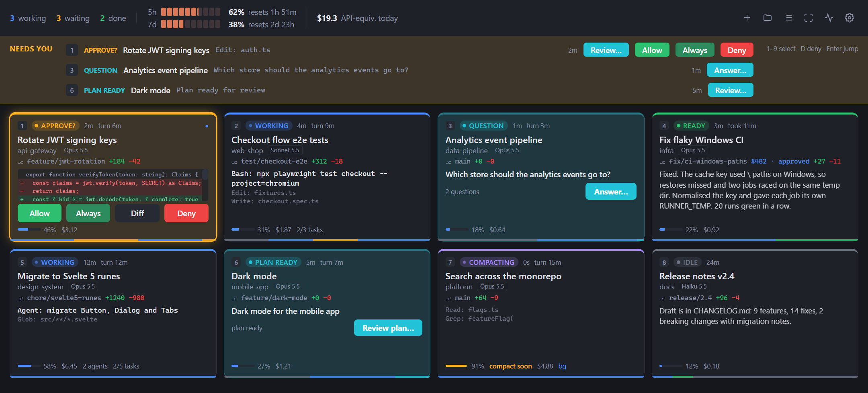Click the APPROVE? status badge on card 1
Screen dimensions: 868x393
coord(55,126)
